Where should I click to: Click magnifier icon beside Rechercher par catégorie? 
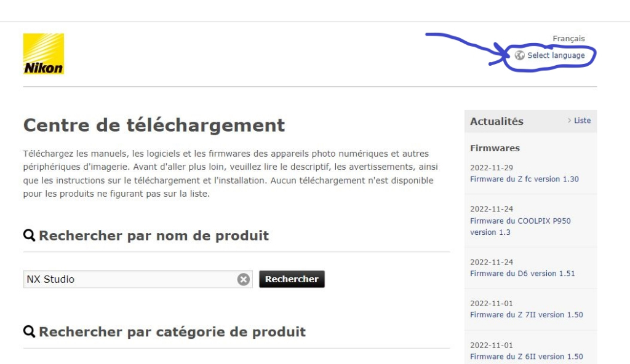30,332
